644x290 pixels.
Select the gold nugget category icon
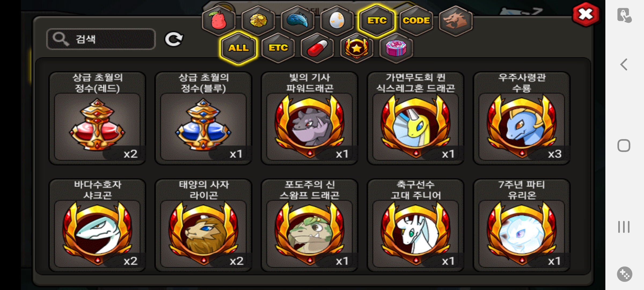click(x=258, y=21)
